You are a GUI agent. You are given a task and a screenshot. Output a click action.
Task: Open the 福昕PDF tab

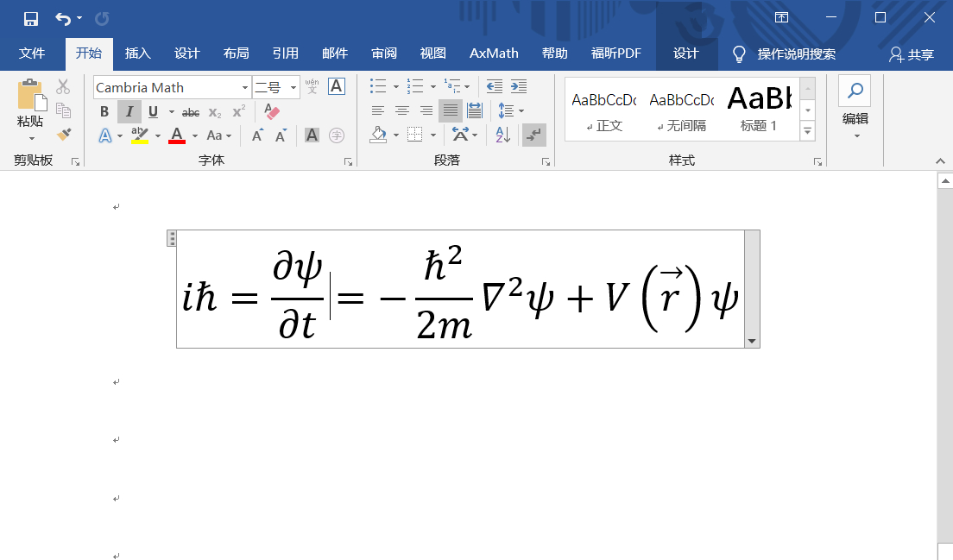(616, 53)
